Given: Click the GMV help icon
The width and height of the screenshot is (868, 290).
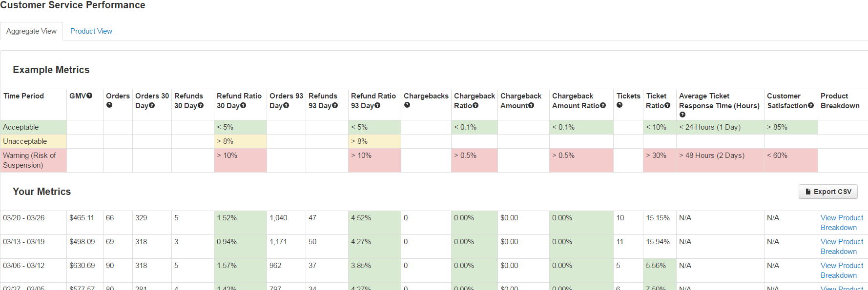Looking at the screenshot, I should pyautogui.click(x=89, y=96).
